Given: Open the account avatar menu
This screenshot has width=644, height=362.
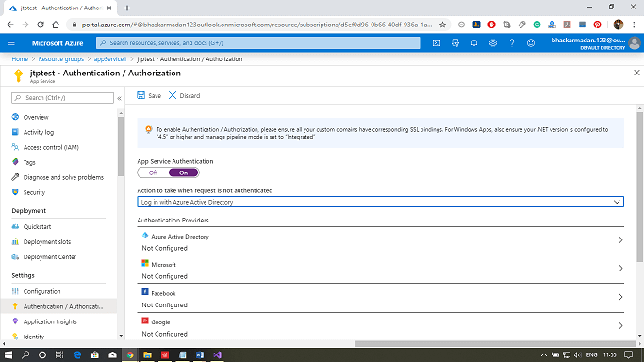Looking at the screenshot, I should pos(635,43).
